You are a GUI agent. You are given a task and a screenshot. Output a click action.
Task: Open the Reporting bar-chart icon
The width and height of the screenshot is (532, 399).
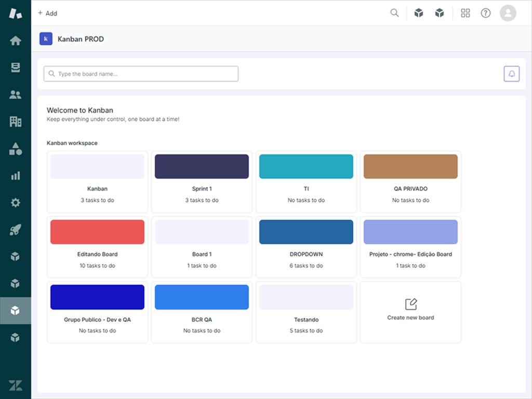point(16,175)
